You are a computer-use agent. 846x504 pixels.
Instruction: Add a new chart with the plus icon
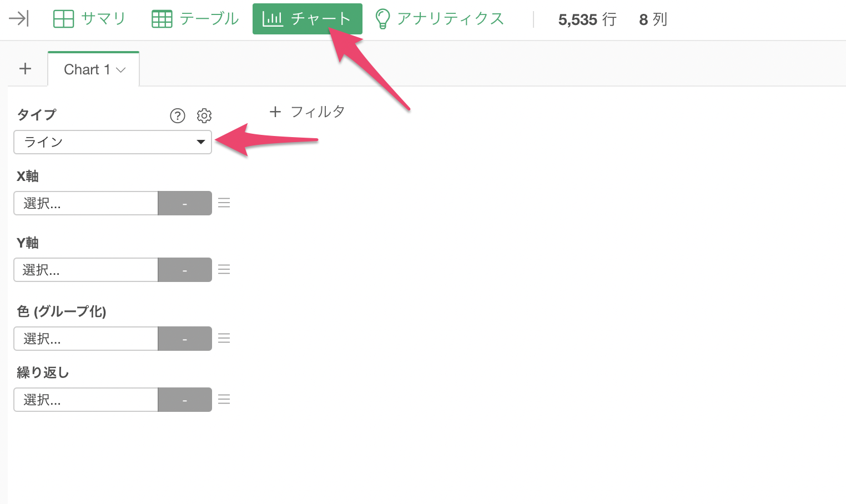click(25, 69)
